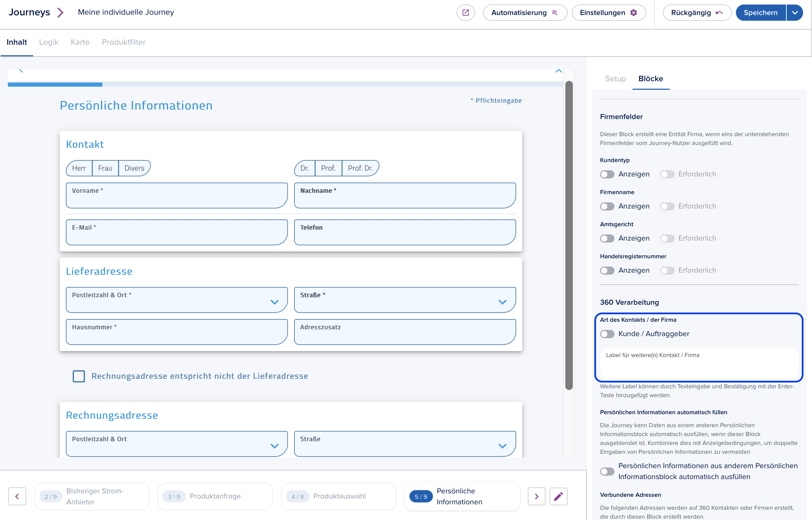Screen dimensions: 812x520
Task: Click Label für weitere(n) Kontakt / Firma field
Action: point(699,362)
